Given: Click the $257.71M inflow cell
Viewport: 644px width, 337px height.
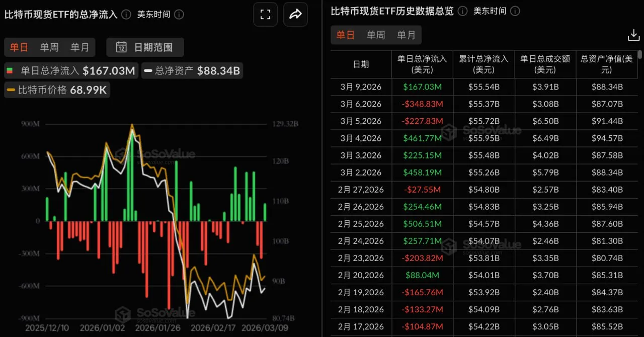Looking at the screenshot, I should (x=422, y=241).
